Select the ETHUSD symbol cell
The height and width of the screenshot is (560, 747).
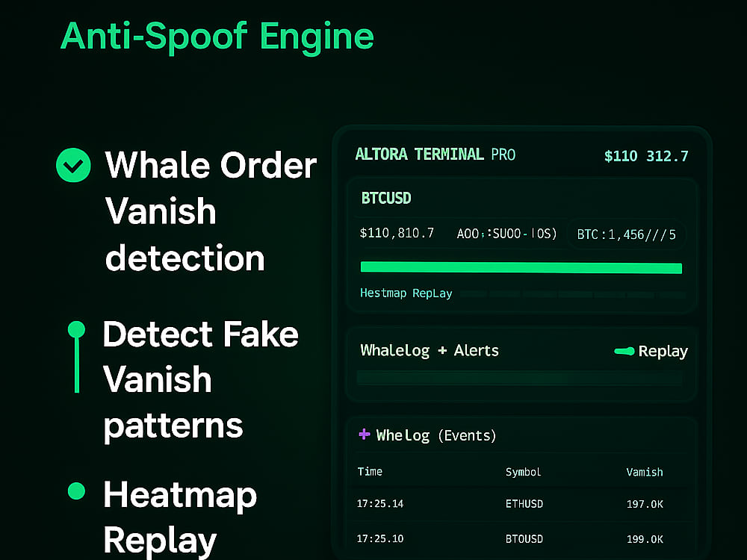click(524, 504)
